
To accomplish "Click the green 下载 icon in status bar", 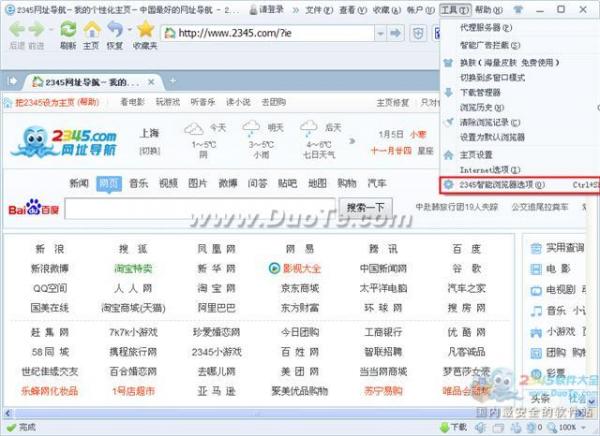I will pos(444,427).
